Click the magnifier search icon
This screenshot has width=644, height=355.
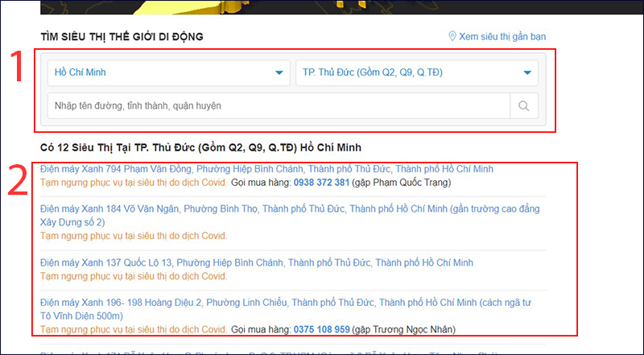click(x=524, y=105)
